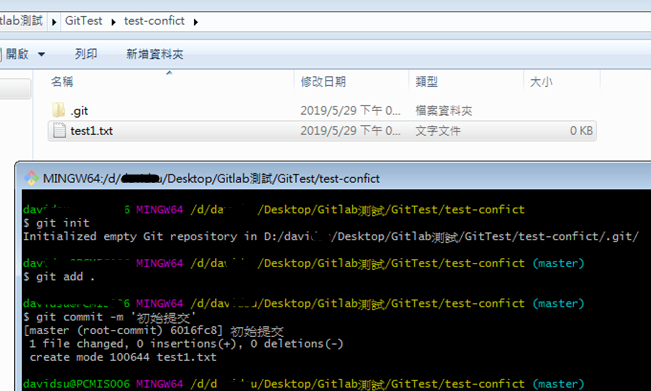The image size is (651, 391).
Task: Click the MINGW64 terminal title bar text
Action: point(211,178)
